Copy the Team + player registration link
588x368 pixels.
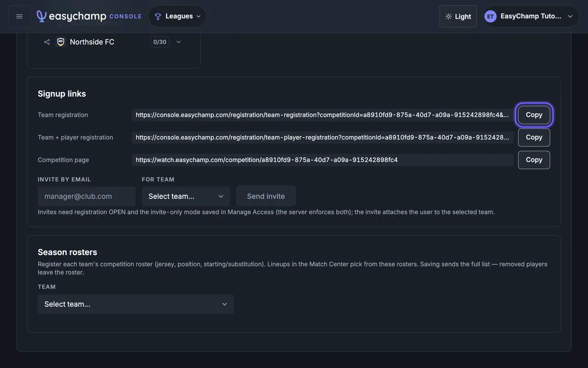tap(534, 137)
